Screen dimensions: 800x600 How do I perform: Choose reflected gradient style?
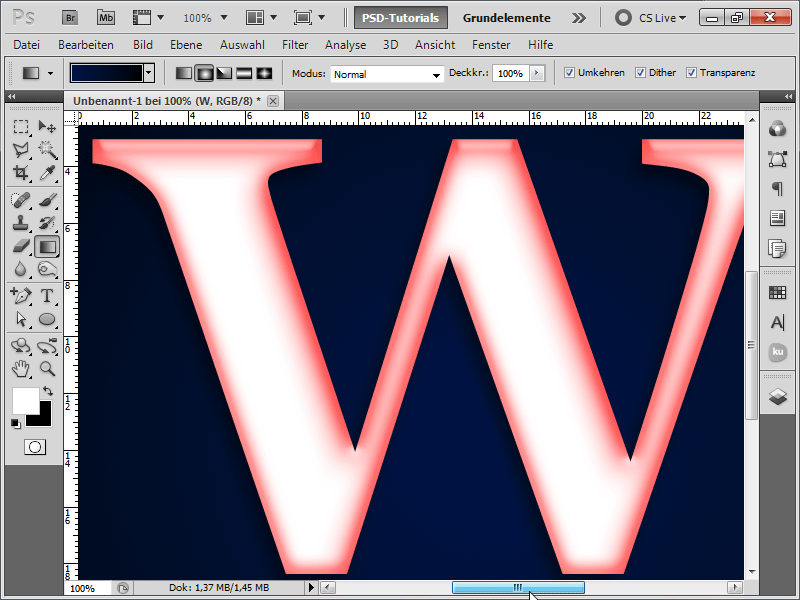244,73
